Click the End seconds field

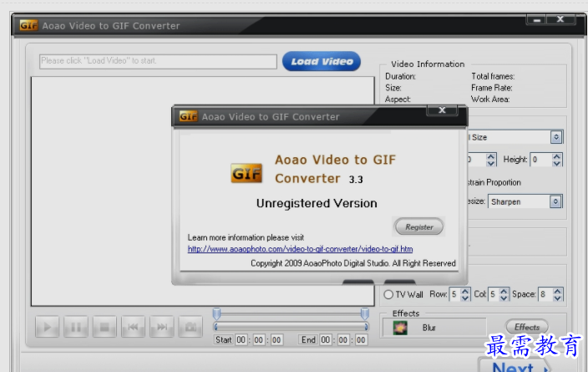(361, 339)
